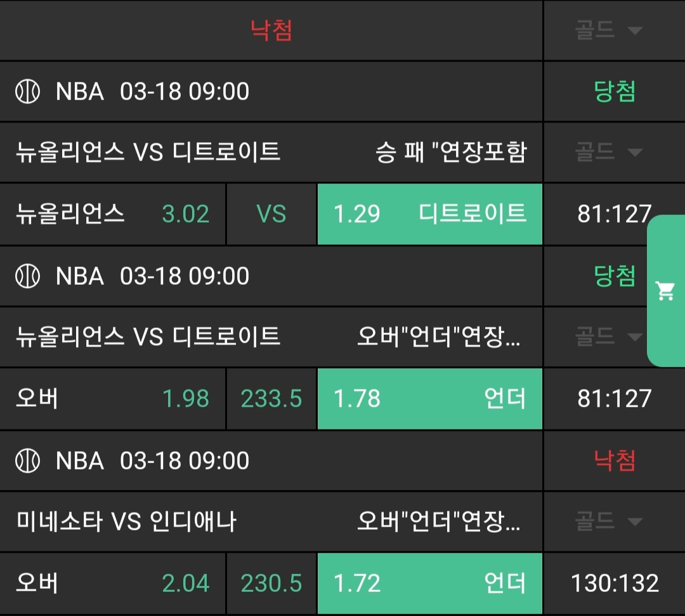The height and width of the screenshot is (616, 685).
Task: Choose the 오버 2.04 odds option
Action: pos(113,584)
